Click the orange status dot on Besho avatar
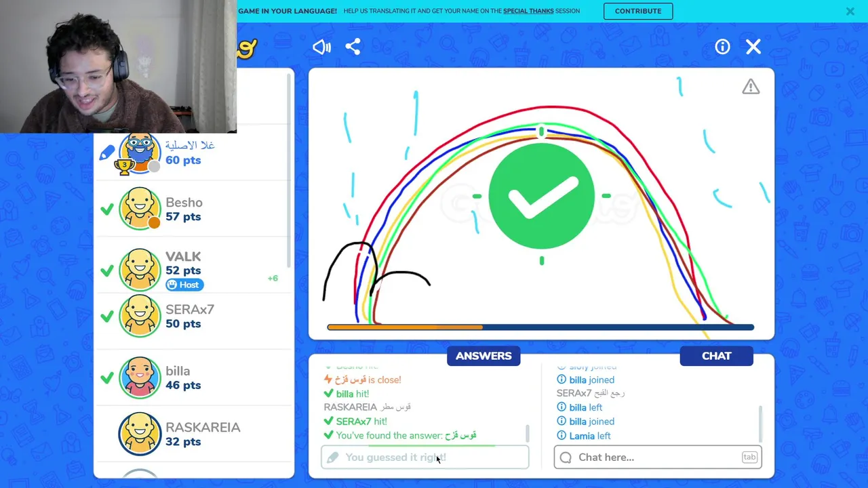 (x=154, y=222)
